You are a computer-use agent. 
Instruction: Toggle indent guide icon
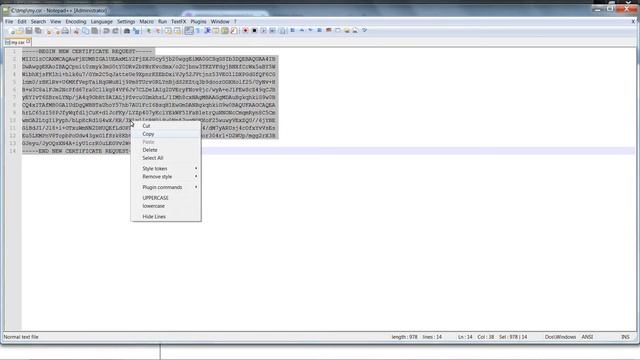(207, 31)
